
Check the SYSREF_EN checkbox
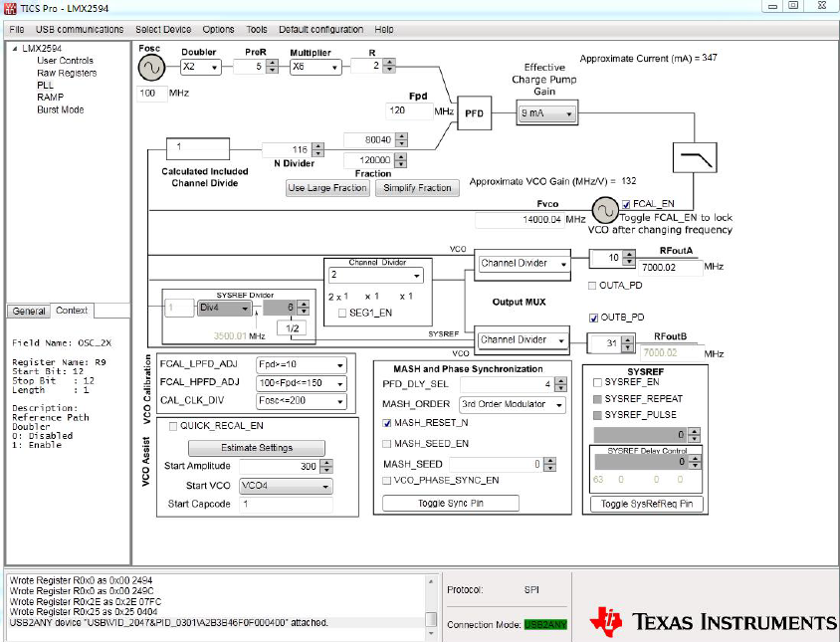[597, 382]
